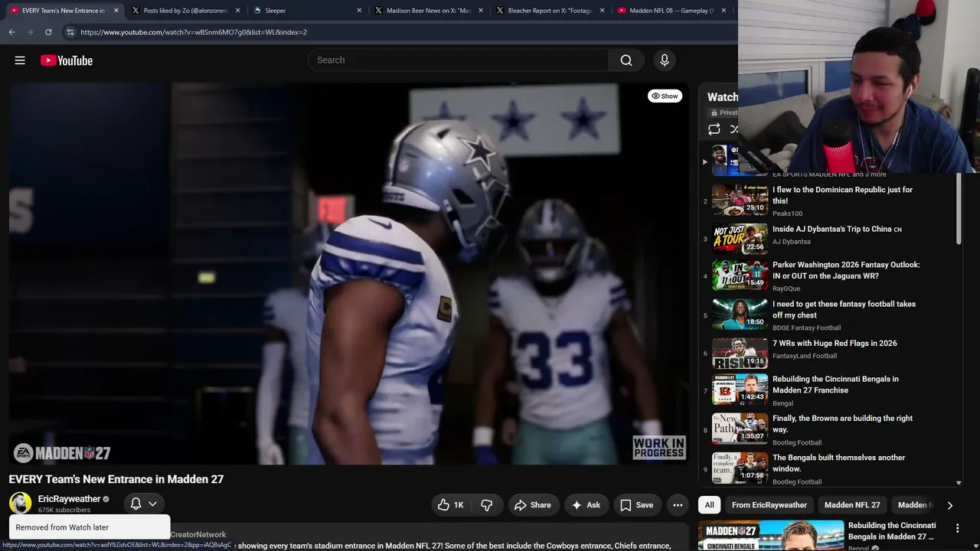Open notification bell dropdown for channel
The image size is (980, 551).
tap(143, 504)
